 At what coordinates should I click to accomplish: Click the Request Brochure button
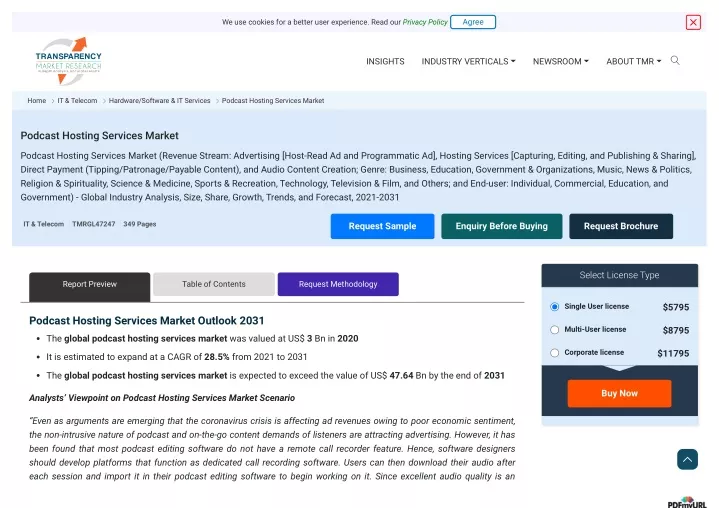[621, 226]
